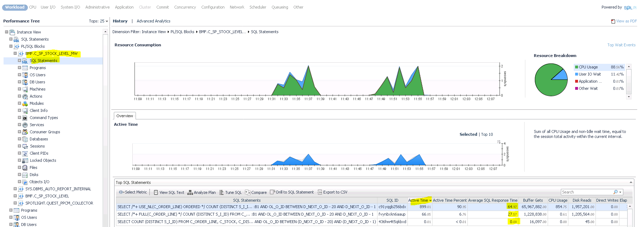Screen dimensions: 644x227
Task: Expand the SYS.DBMS_AUTO_REPORT_INTERNAL tree node
Action: [15, 189]
